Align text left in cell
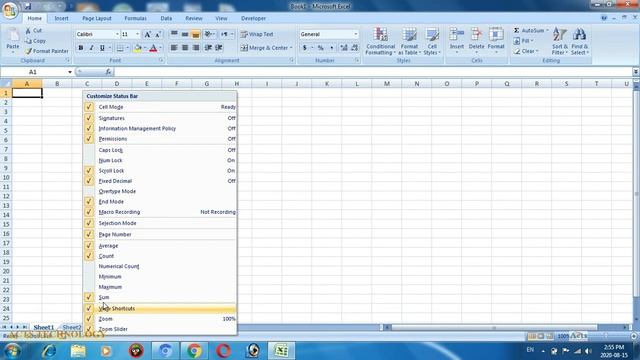This screenshot has width=640, height=360. 174,48
